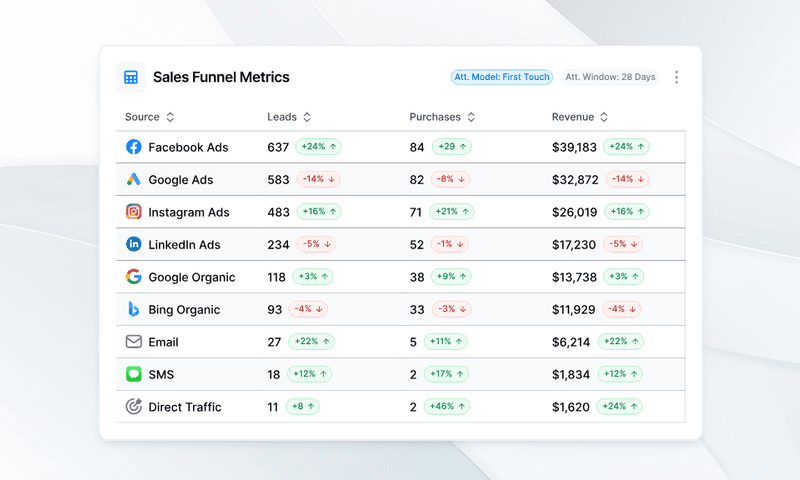
Task: Select the LinkedIn Ads row label
Action: click(184, 245)
